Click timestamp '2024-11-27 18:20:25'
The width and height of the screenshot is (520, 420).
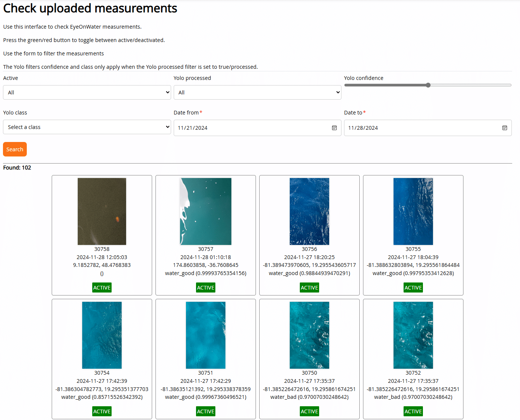(309, 257)
